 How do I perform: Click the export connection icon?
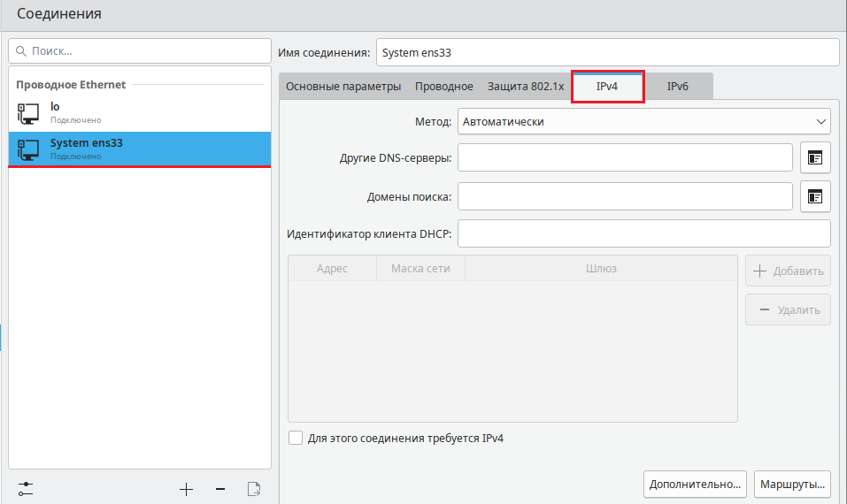pyautogui.click(x=254, y=489)
